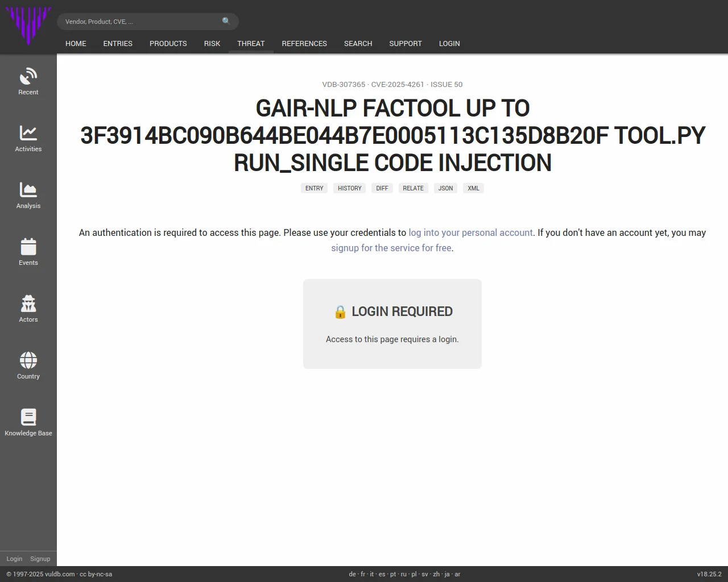728x582 pixels.
Task: Switch language to fr
Action: [x=363, y=574]
